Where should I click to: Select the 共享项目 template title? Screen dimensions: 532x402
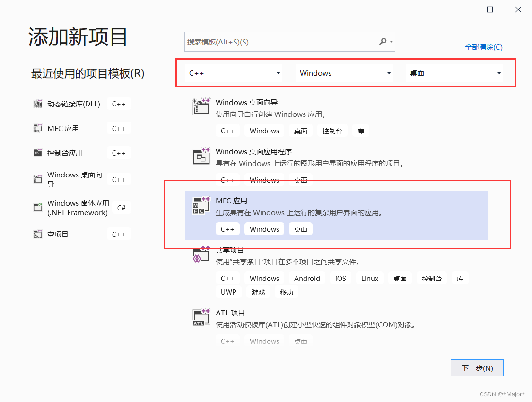(230, 250)
